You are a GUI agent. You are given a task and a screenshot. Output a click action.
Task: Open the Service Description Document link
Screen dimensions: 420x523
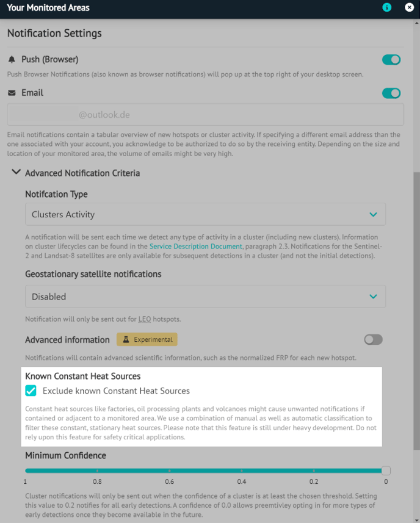tap(196, 247)
